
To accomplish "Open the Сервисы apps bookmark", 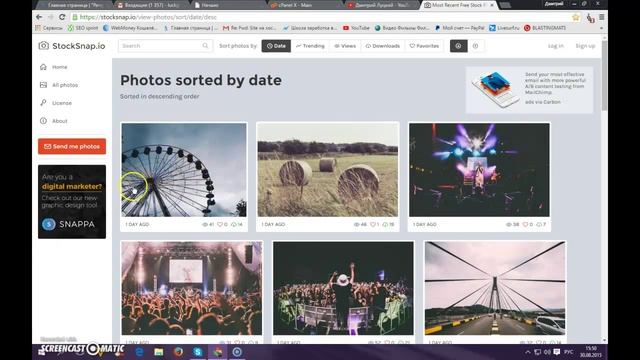I will tap(49, 28).
